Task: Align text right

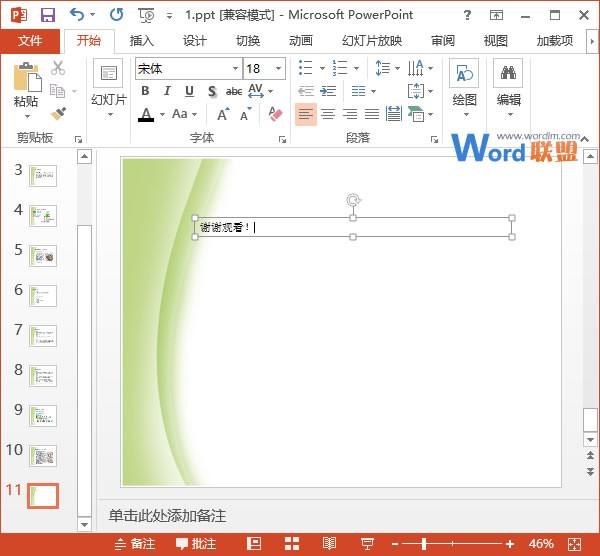Action: (350, 114)
